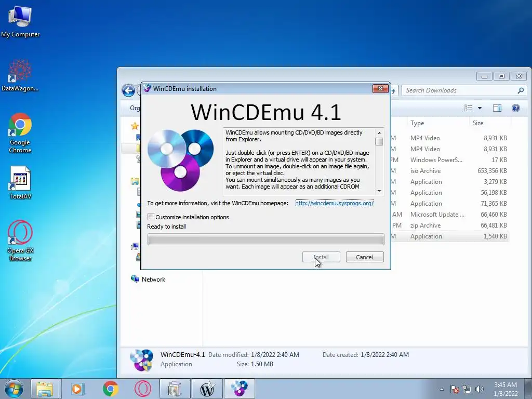Show hidden tray icons arrow
The height and width of the screenshot is (399, 532).
[x=442, y=390]
